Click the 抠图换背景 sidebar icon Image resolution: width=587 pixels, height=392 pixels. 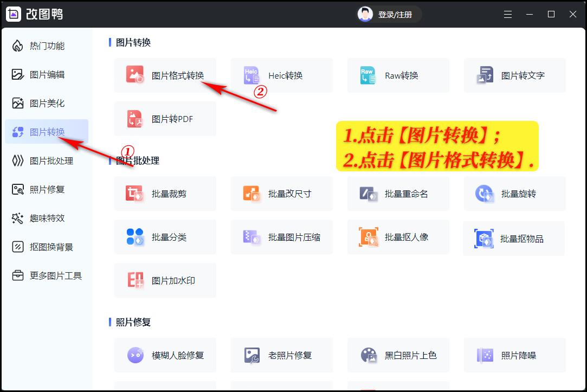coord(17,247)
